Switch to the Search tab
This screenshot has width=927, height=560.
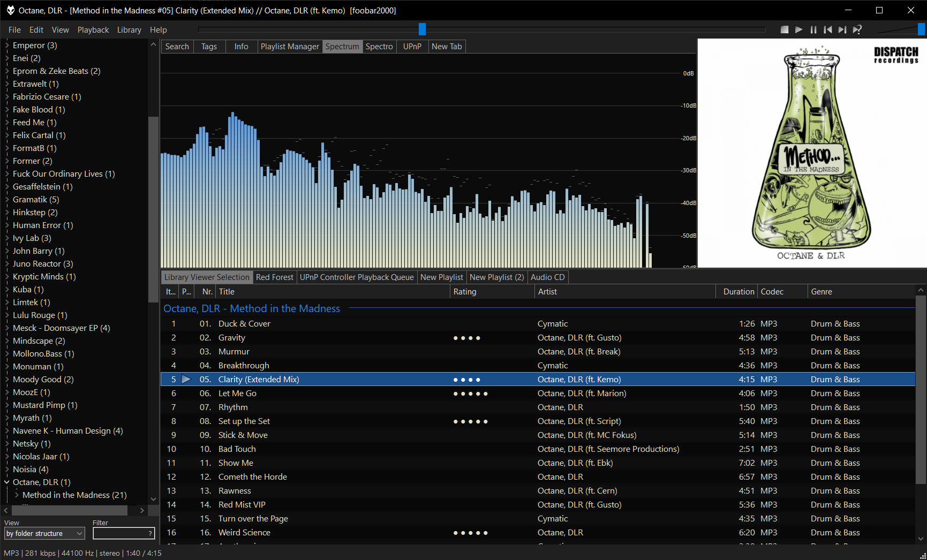tap(177, 47)
